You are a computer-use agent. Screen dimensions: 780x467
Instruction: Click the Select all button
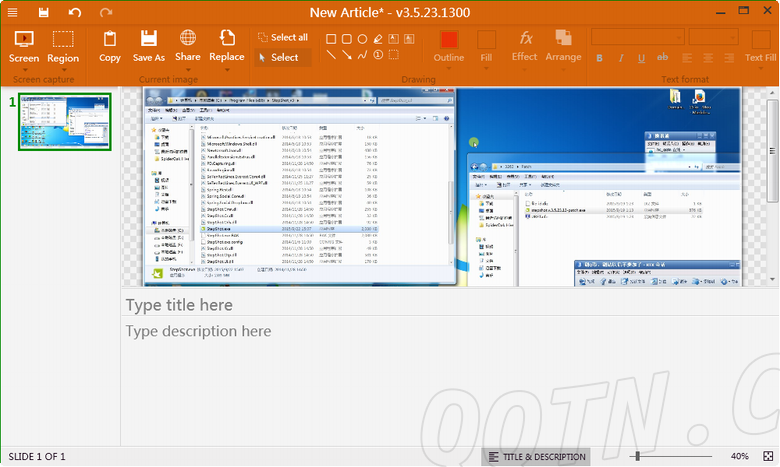point(283,38)
